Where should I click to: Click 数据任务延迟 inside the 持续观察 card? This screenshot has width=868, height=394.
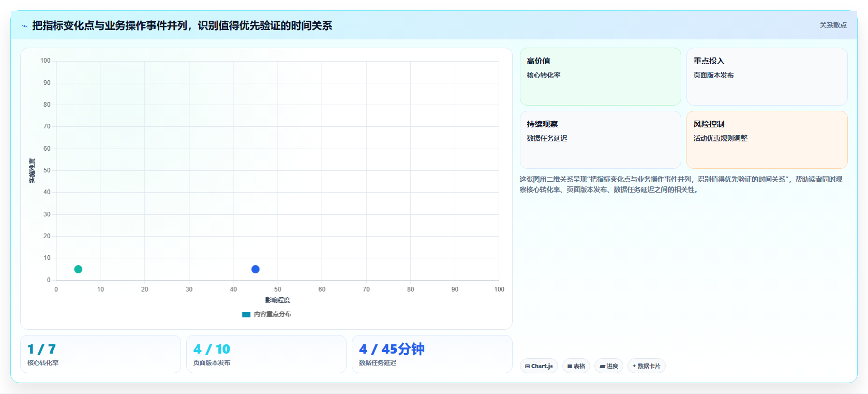tap(547, 138)
